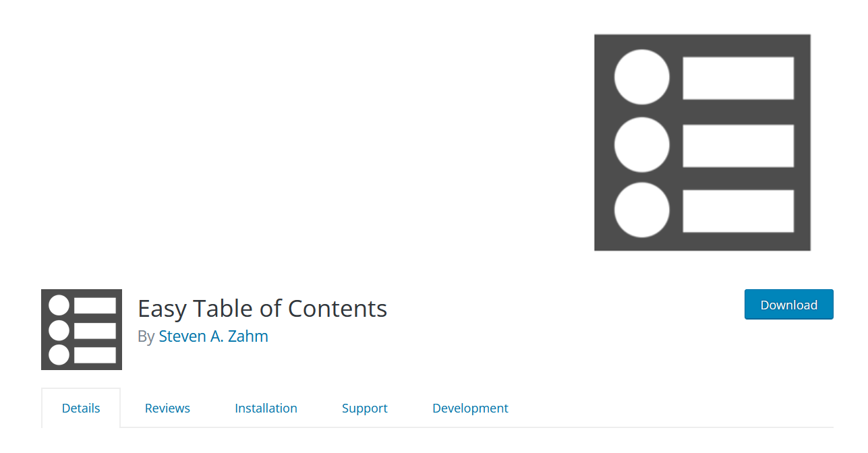Open the Development tab
This screenshot has width=868, height=453.
tap(470, 408)
